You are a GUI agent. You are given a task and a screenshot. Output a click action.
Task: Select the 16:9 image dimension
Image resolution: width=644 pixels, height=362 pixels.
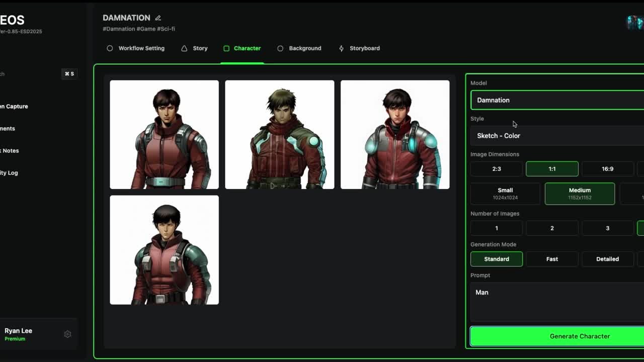pyautogui.click(x=608, y=169)
